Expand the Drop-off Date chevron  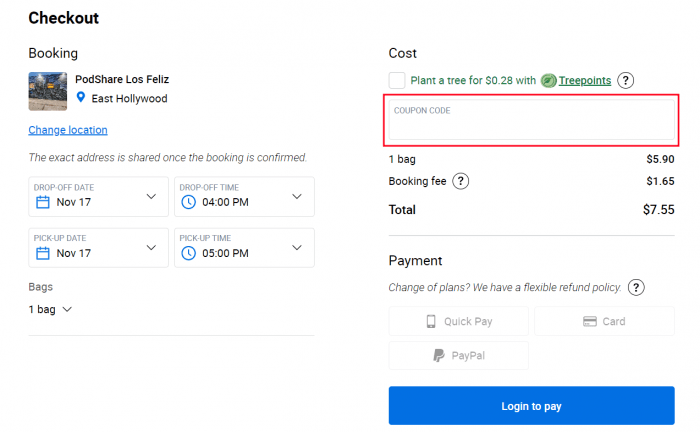[x=151, y=196]
